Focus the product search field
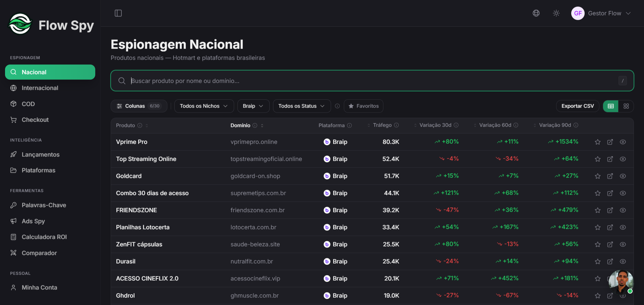Image resolution: width=644 pixels, height=305 pixels. (x=372, y=81)
